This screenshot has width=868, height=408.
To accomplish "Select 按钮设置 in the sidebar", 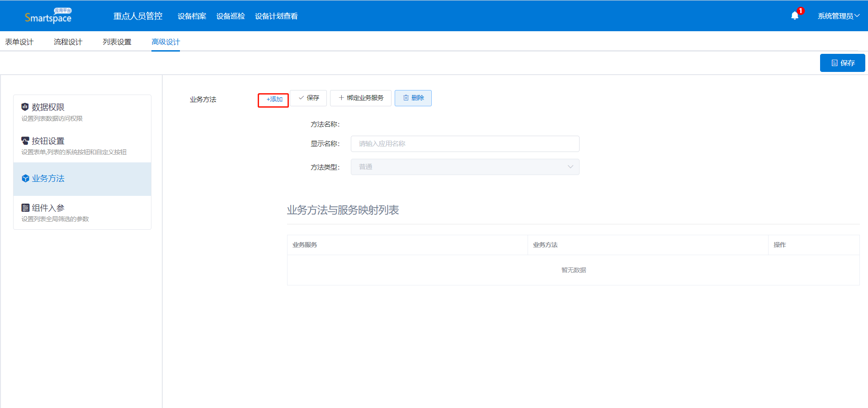I will point(82,146).
